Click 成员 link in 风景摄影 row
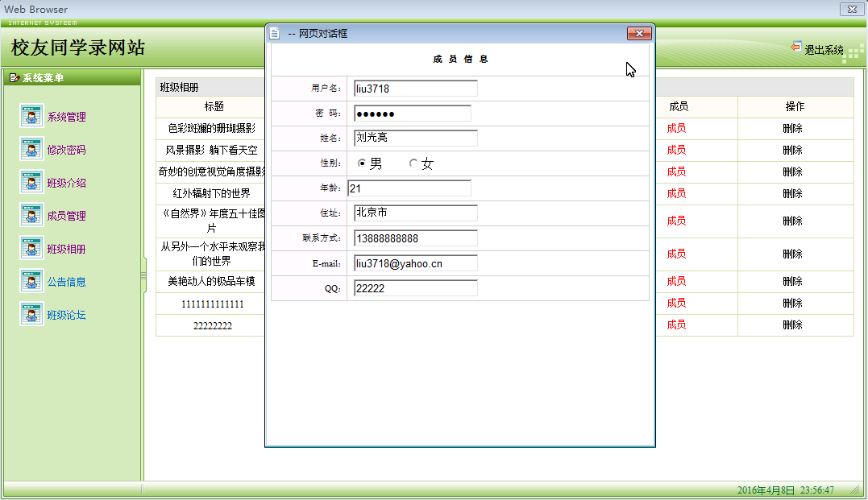This screenshot has width=868, height=500. click(x=676, y=150)
